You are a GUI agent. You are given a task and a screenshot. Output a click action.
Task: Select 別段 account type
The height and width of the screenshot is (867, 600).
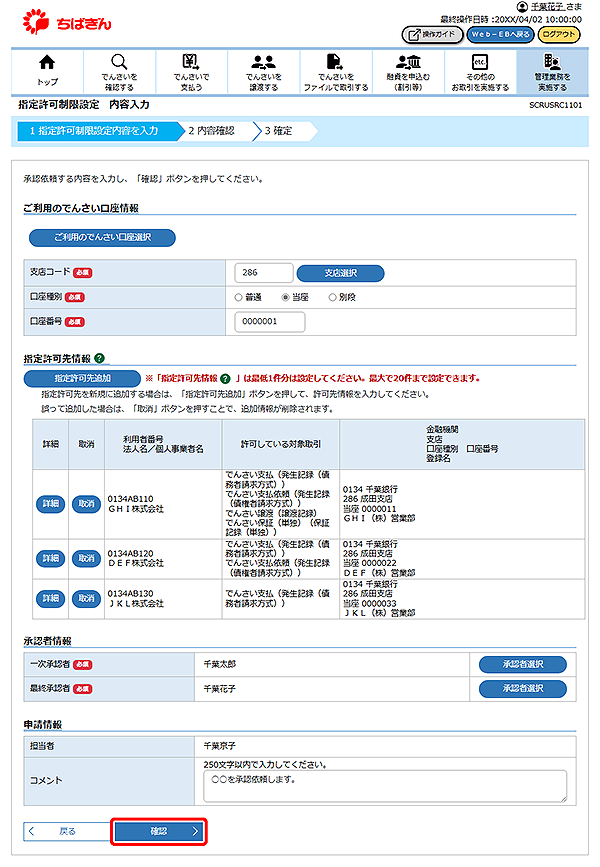pos(332,297)
